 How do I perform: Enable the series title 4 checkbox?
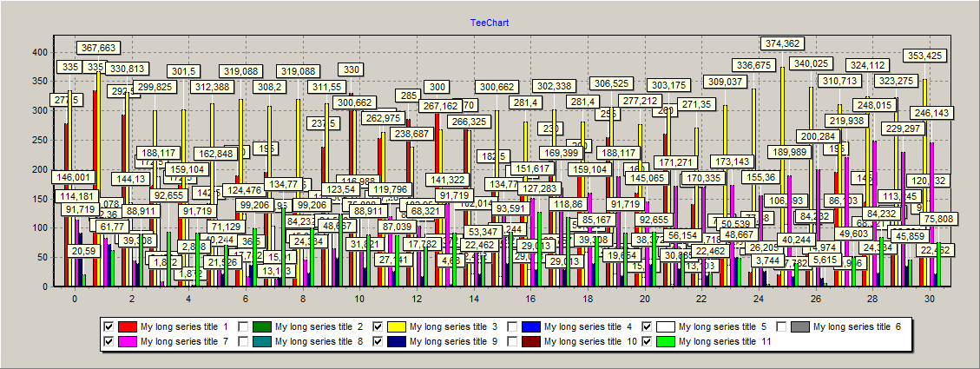pos(512,326)
